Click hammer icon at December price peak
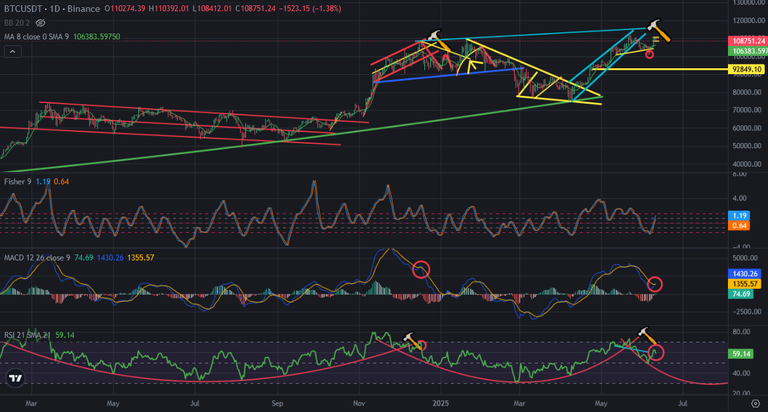 [440, 40]
